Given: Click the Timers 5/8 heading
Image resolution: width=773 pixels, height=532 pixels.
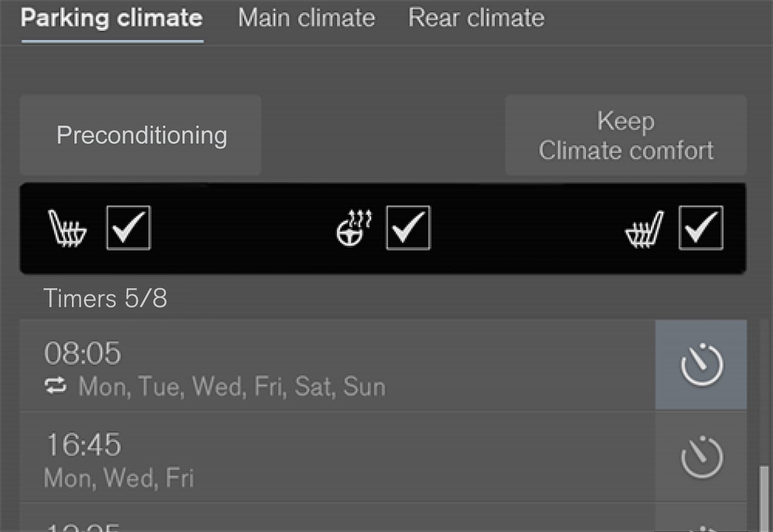Looking at the screenshot, I should [x=105, y=299].
